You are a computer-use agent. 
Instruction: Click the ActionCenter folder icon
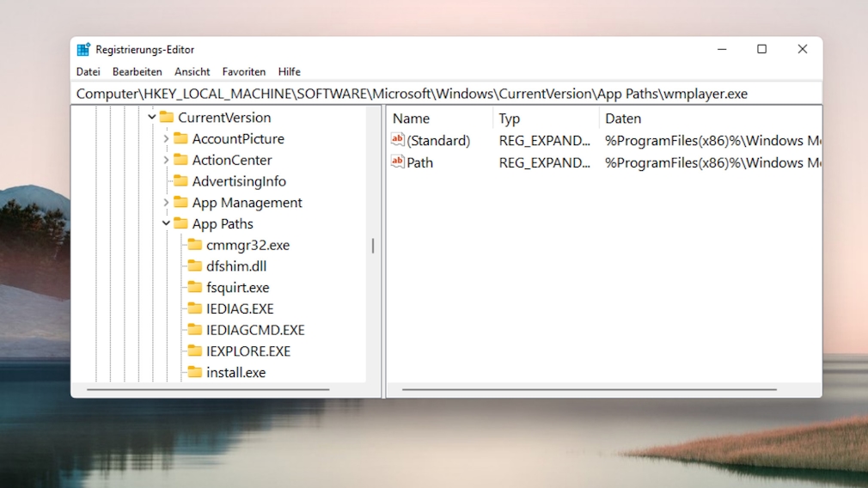point(180,159)
